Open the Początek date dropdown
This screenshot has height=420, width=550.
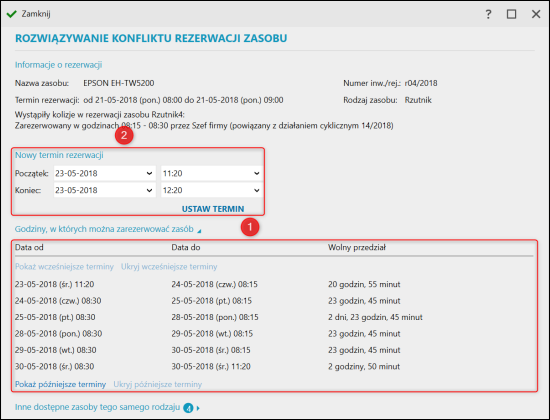tap(105, 173)
